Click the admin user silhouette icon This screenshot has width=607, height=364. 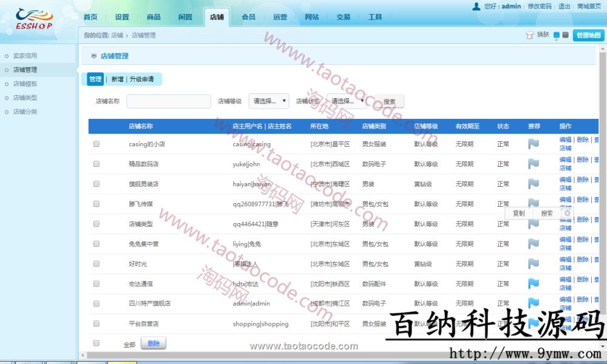(476, 7)
